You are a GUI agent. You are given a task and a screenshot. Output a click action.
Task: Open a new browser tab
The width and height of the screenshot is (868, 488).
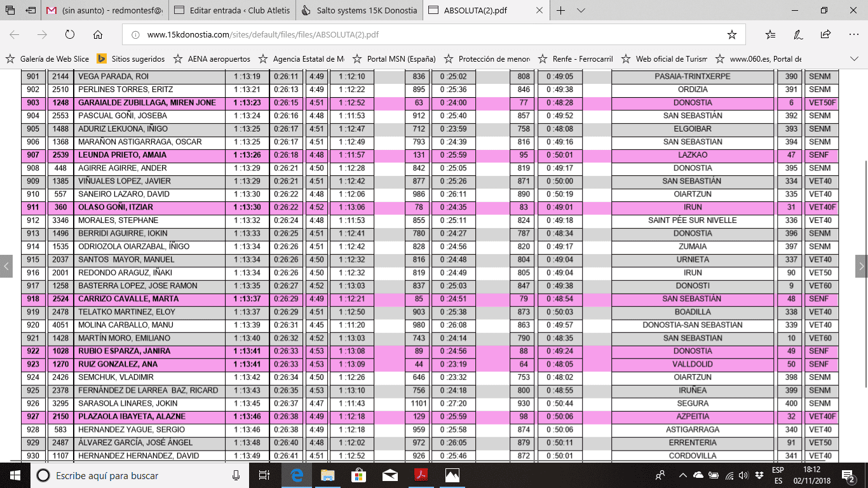click(561, 11)
